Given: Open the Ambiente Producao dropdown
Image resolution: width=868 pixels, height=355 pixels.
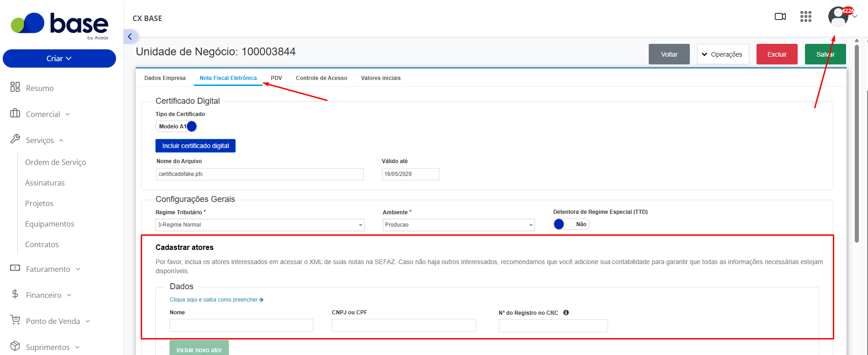Looking at the screenshot, I should tap(459, 225).
